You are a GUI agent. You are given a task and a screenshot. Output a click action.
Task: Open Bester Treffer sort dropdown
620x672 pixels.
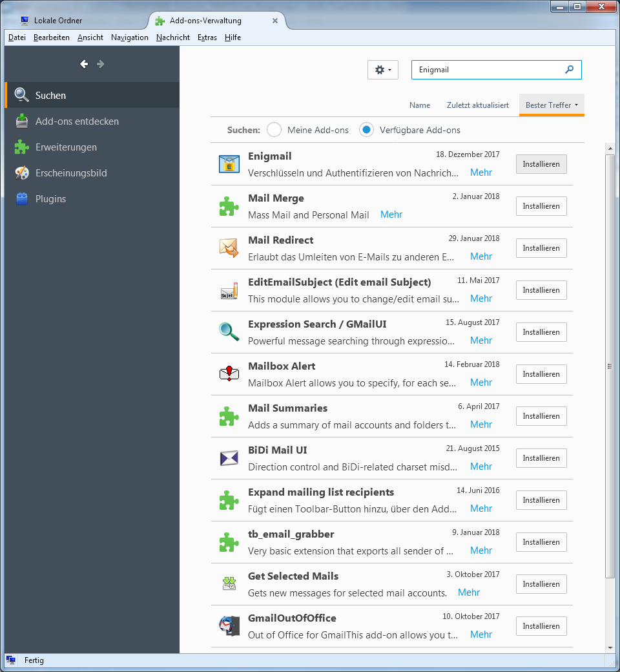pyautogui.click(x=552, y=105)
